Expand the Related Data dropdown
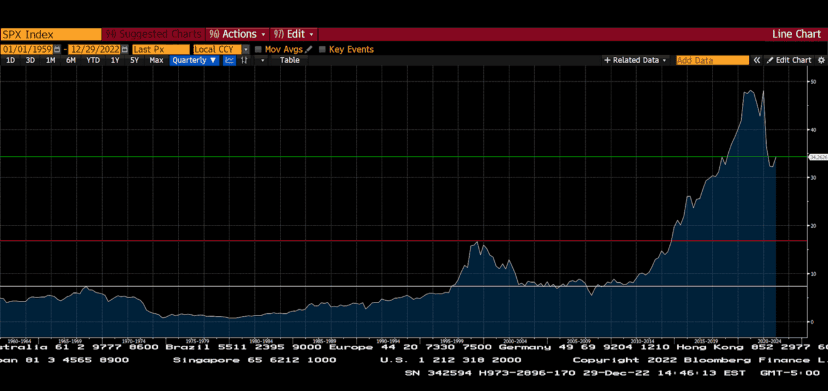Screen dimensions: 828x391 [636, 60]
